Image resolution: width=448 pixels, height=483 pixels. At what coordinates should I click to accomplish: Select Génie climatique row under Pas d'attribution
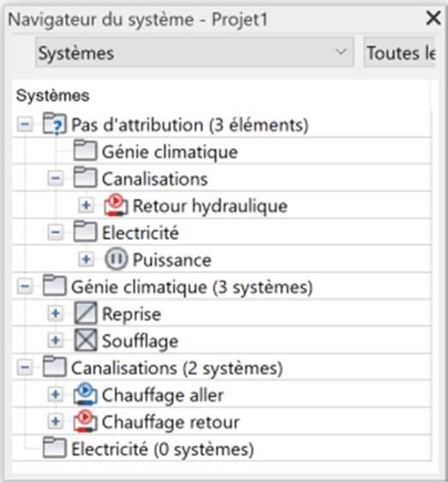pyautogui.click(x=222, y=151)
